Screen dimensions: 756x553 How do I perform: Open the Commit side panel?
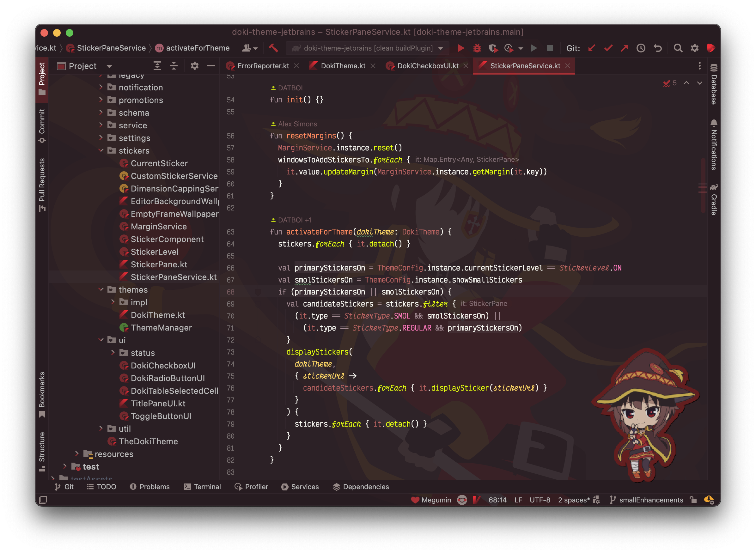(x=42, y=126)
